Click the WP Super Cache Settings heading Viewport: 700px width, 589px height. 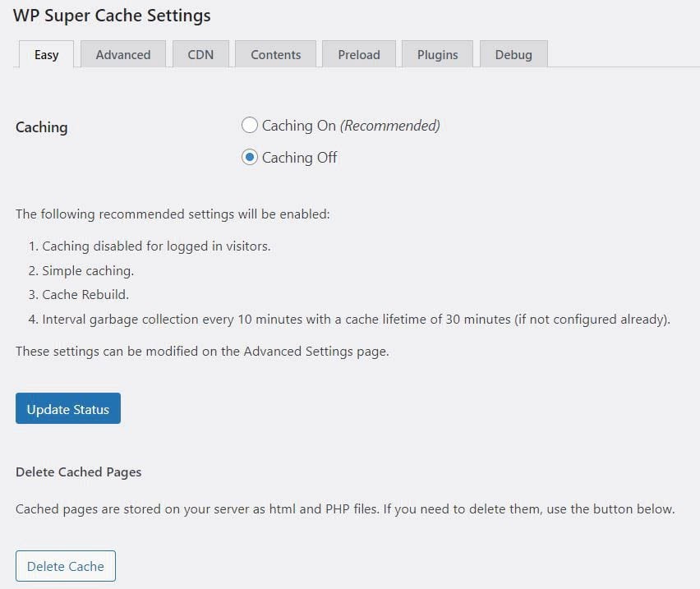(112, 16)
